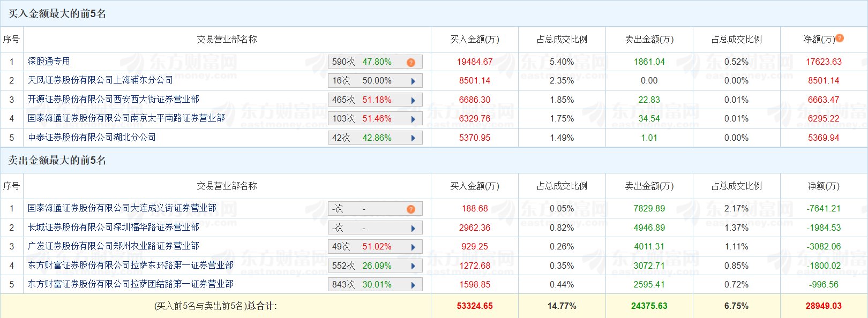
Task: Click orange help icon beside 深股通专用
Action: tap(411, 62)
